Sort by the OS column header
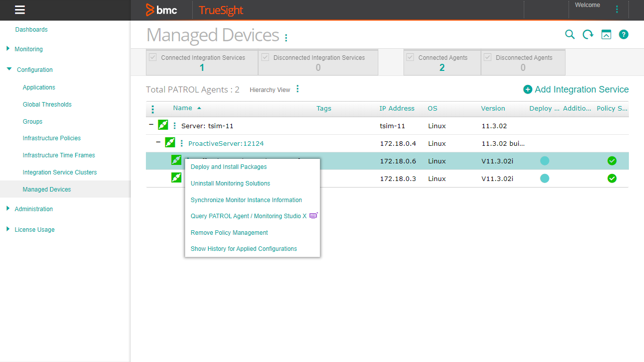The image size is (644, 362). click(433, 108)
